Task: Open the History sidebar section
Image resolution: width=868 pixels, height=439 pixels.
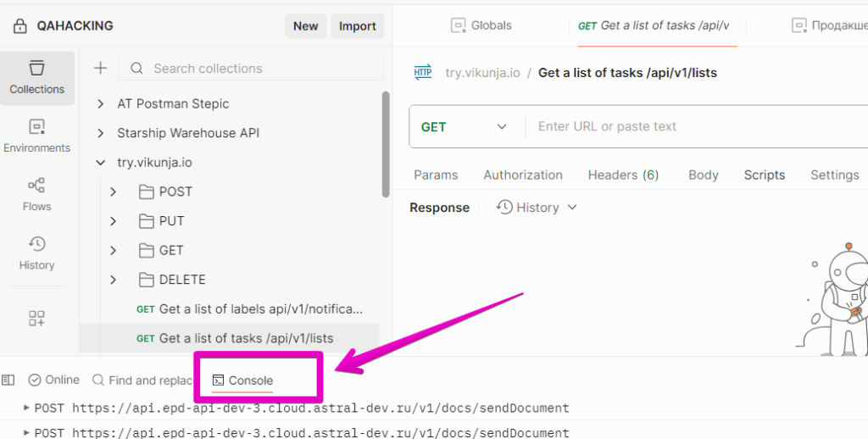Action: pos(37,253)
